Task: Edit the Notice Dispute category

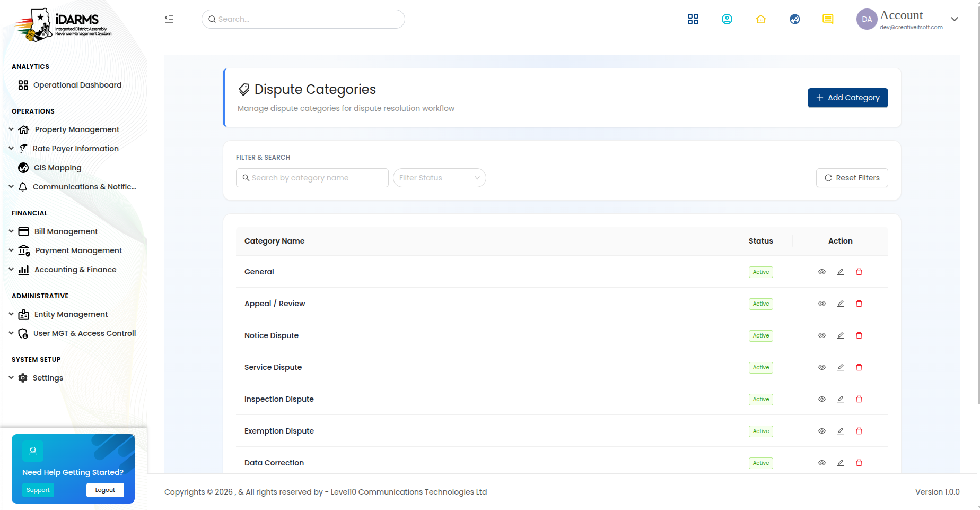Action: tap(841, 335)
